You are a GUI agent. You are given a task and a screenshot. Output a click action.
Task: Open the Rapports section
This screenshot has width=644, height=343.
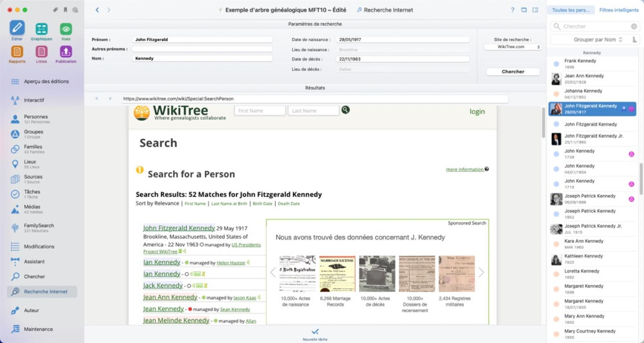pyautogui.click(x=17, y=54)
